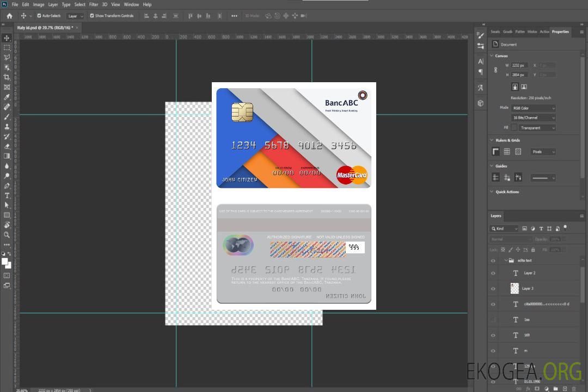Screen dimensions: 588x392
Task: Show the hidden '1aa' text layer
Action: coord(493,320)
